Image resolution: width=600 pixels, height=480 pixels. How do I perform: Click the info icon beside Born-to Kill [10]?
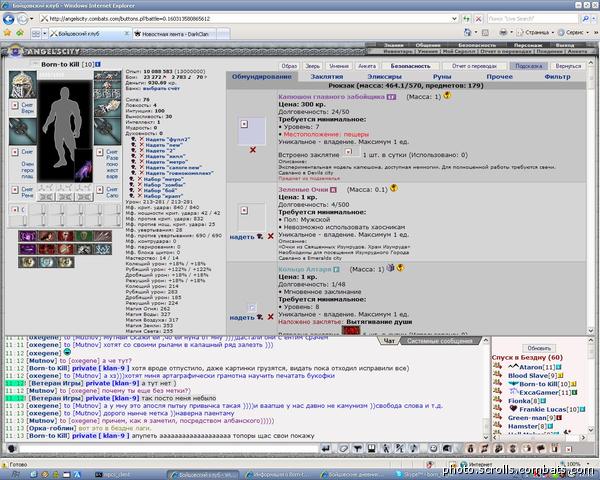(98, 64)
